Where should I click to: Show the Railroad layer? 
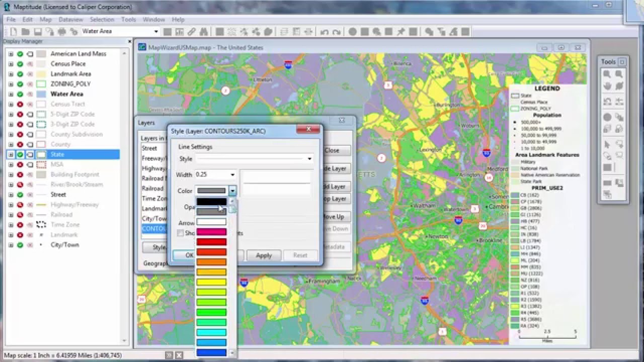pos(20,215)
